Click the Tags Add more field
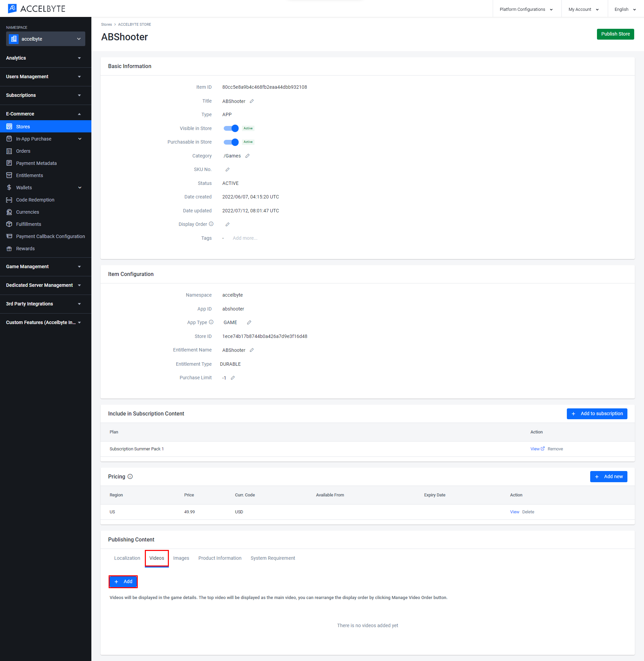The image size is (644, 661). 245,238
